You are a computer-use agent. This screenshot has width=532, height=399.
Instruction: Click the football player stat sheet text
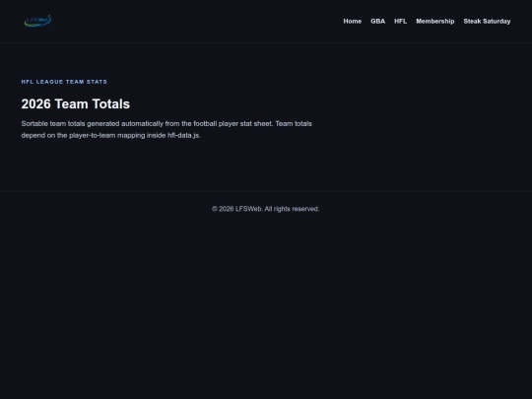[x=233, y=123]
